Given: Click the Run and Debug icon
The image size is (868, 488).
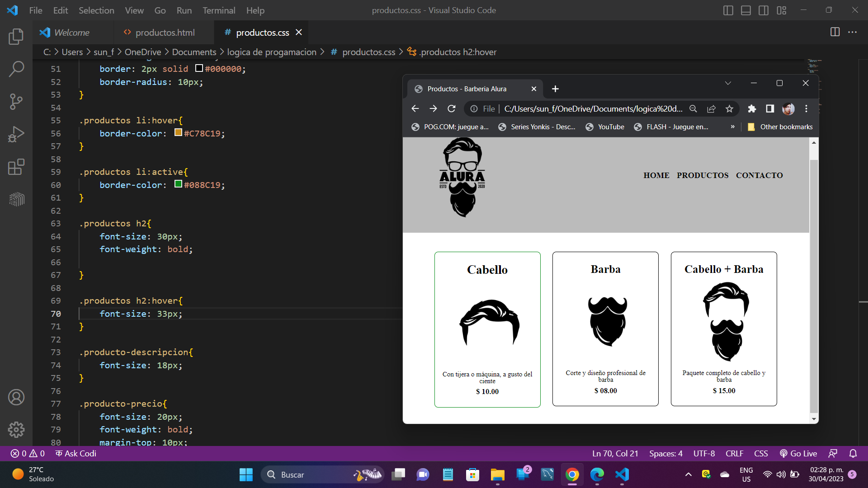Looking at the screenshot, I should tap(16, 134).
